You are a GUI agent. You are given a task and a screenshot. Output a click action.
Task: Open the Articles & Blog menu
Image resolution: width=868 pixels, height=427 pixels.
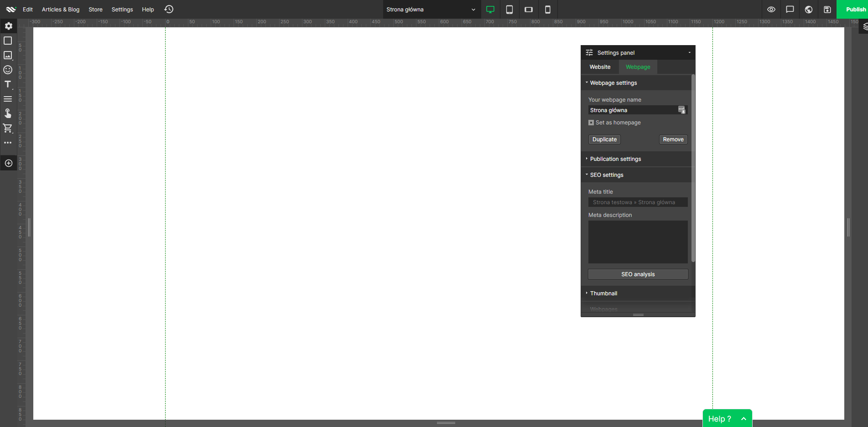[x=60, y=9]
